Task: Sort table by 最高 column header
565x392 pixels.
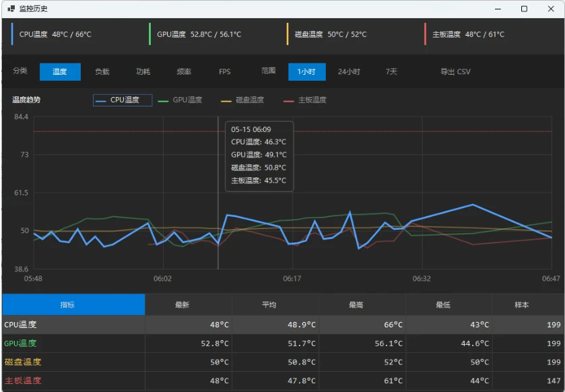Action: tap(362, 305)
